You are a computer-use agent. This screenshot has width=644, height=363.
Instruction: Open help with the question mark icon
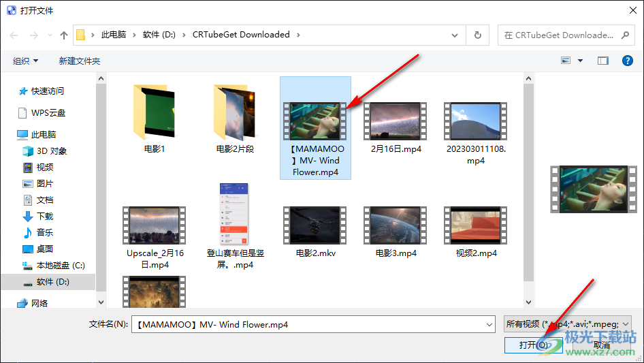(627, 61)
